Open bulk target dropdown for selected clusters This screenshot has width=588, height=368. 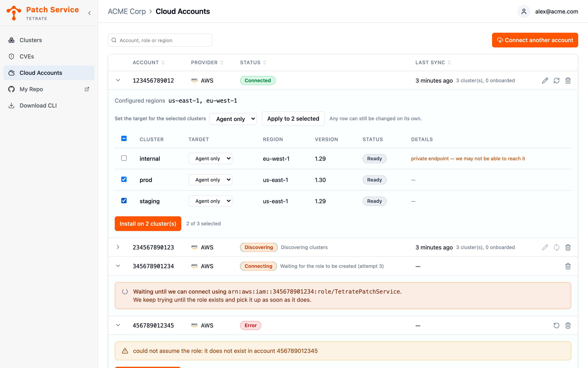pyautogui.click(x=233, y=119)
